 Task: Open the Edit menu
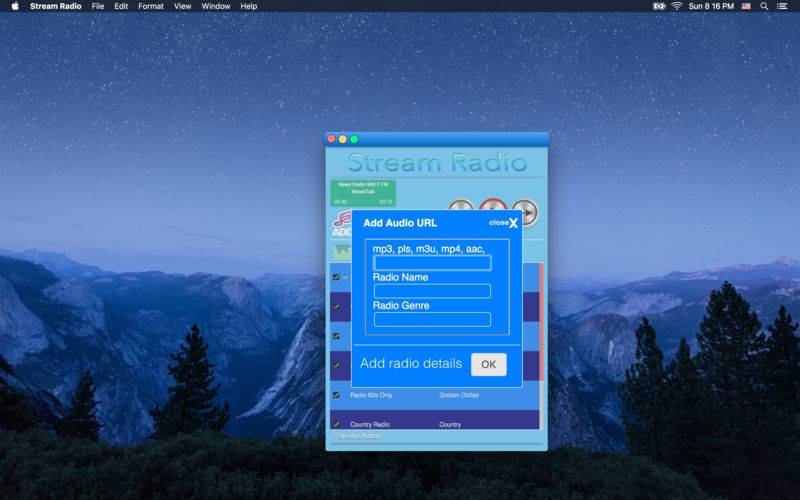121,6
